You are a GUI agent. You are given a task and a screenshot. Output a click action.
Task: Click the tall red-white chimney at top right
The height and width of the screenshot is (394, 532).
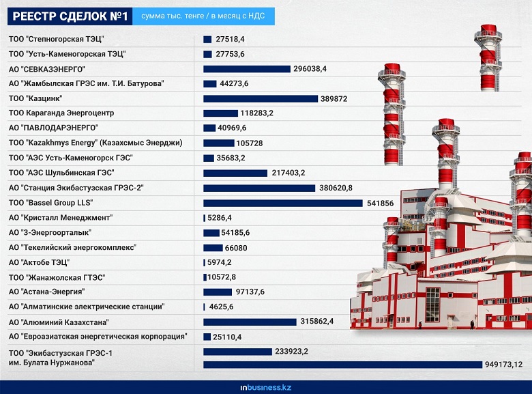488,58
